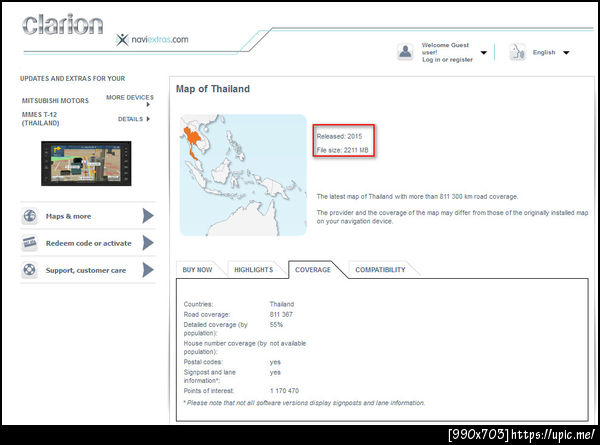
Task: Click the Support lifebuoy icon
Action: pos(29,270)
